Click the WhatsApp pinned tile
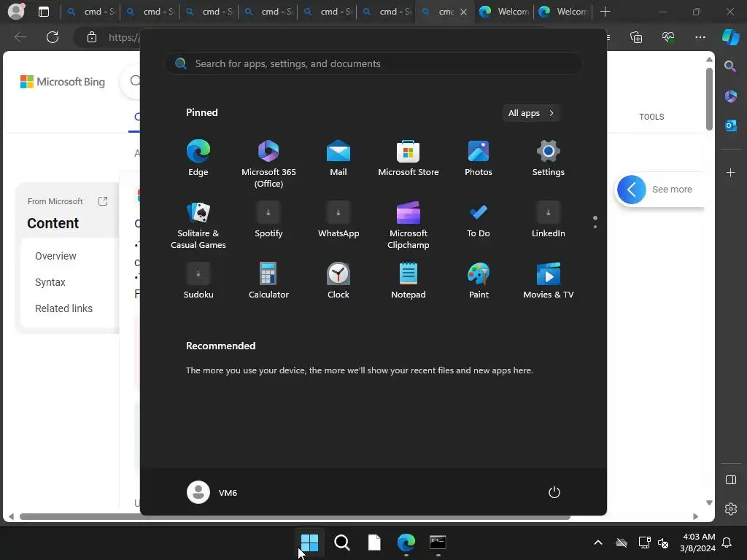 coord(338,220)
